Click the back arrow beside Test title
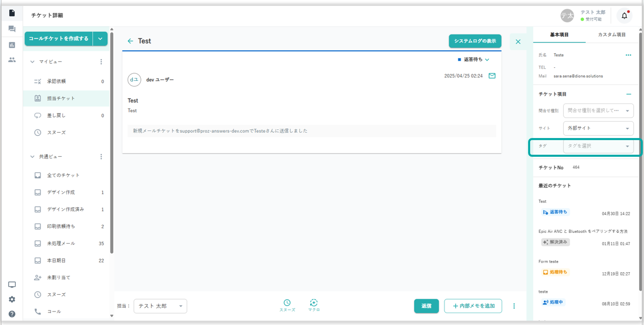 pyautogui.click(x=130, y=41)
